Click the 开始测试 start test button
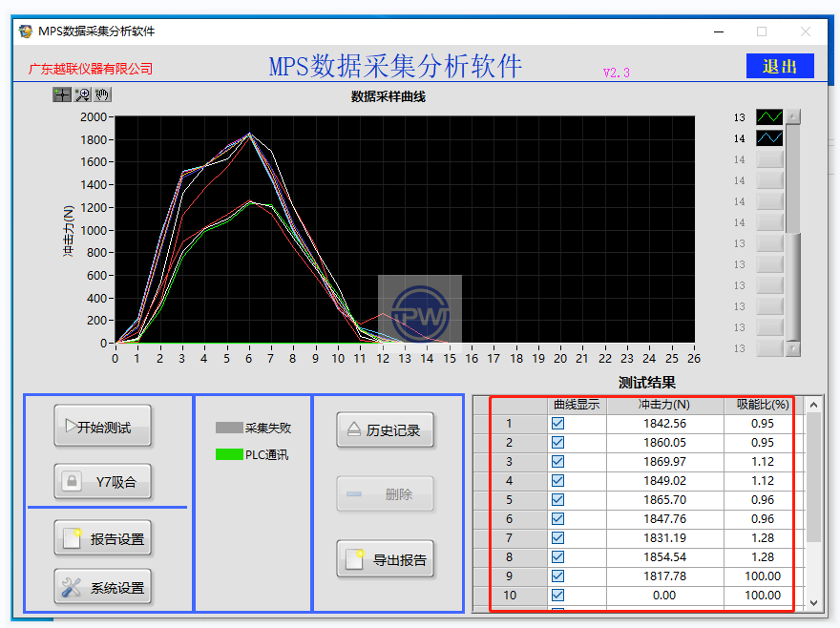This screenshot has height=628, width=840. click(102, 428)
